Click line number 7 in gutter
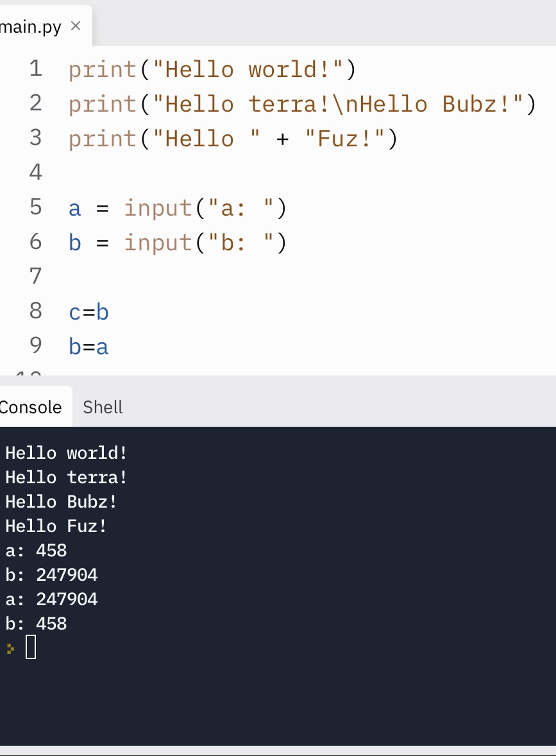This screenshot has height=756, width=556. click(36, 276)
